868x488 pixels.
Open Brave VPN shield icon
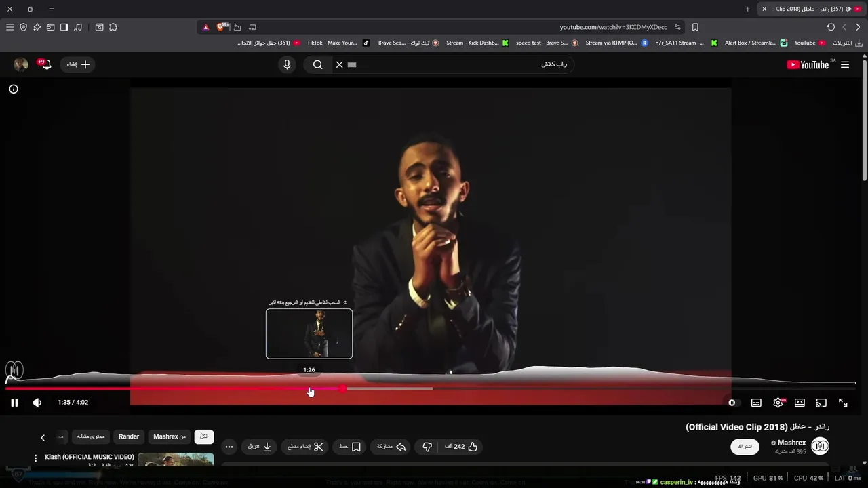(x=24, y=27)
